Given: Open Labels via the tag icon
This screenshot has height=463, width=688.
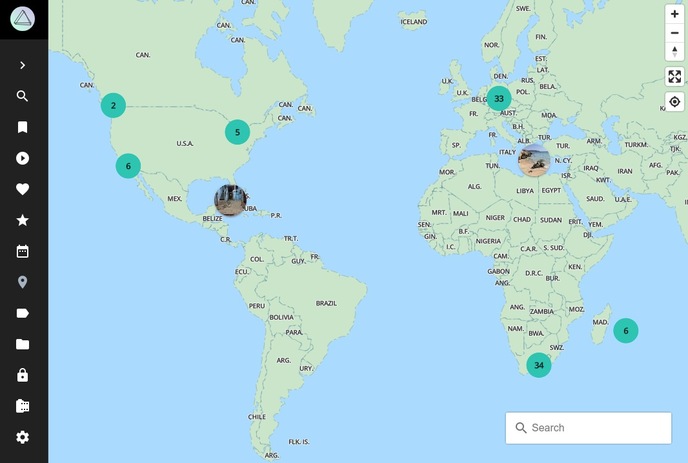Looking at the screenshot, I should tap(23, 313).
